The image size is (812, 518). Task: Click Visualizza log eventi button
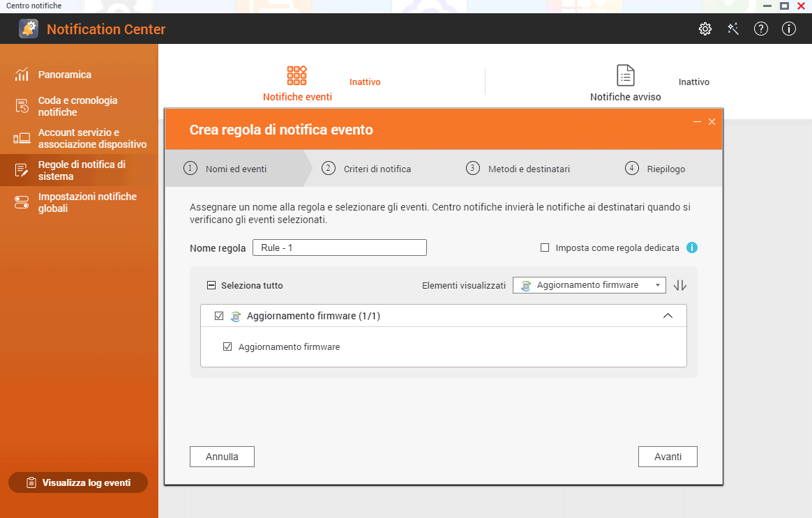(x=78, y=482)
